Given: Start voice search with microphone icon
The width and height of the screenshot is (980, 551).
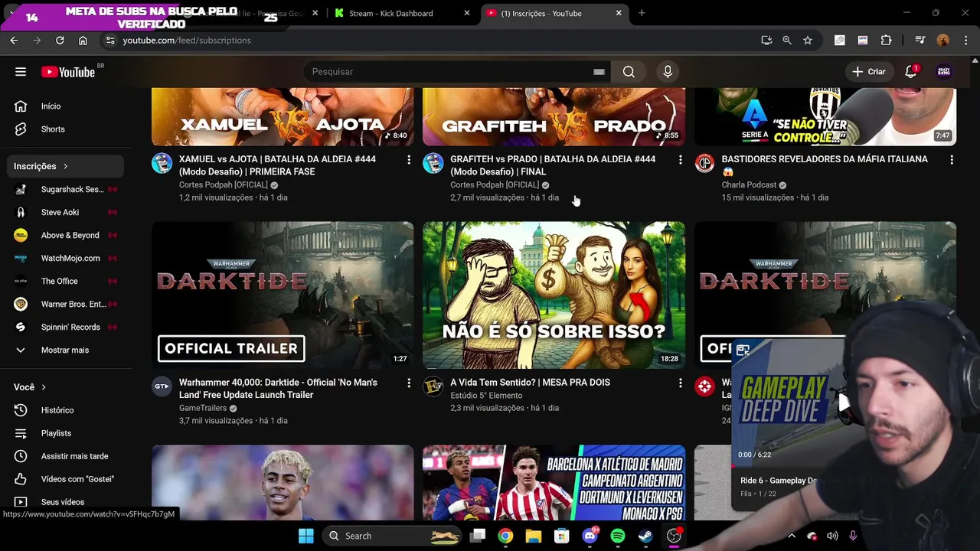Looking at the screenshot, I should point(668,72).
